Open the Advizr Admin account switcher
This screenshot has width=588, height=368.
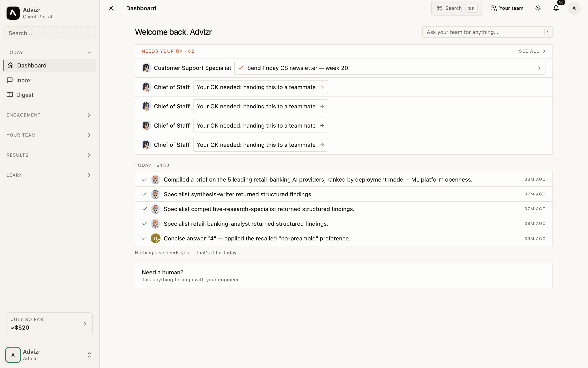coord(50,355)
